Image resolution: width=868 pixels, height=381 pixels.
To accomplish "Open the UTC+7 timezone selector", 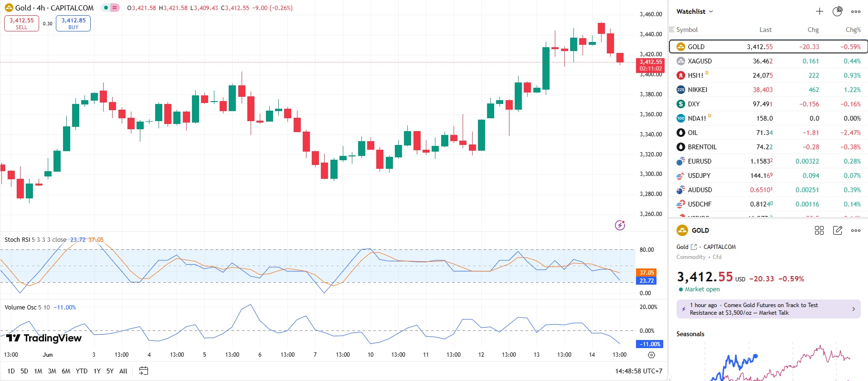I will tap(638, 371).
